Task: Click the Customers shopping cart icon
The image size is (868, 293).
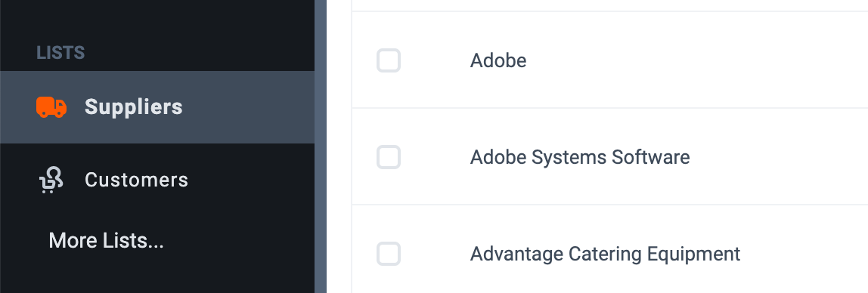Action: coord(51,180)
